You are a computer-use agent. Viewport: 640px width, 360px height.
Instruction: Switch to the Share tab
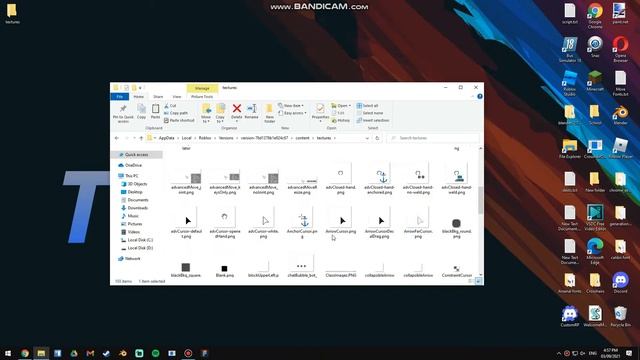[x=158, y=97]
